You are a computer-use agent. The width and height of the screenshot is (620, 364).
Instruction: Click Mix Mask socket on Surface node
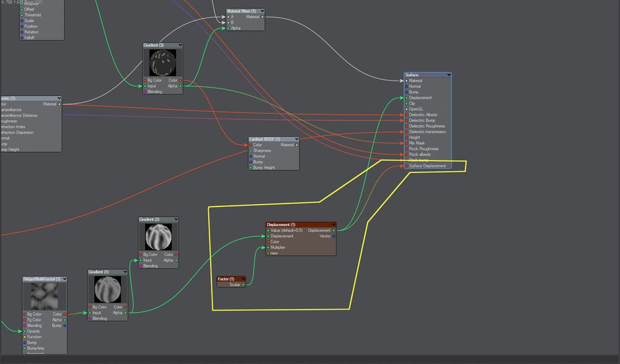tap(407, 143)
